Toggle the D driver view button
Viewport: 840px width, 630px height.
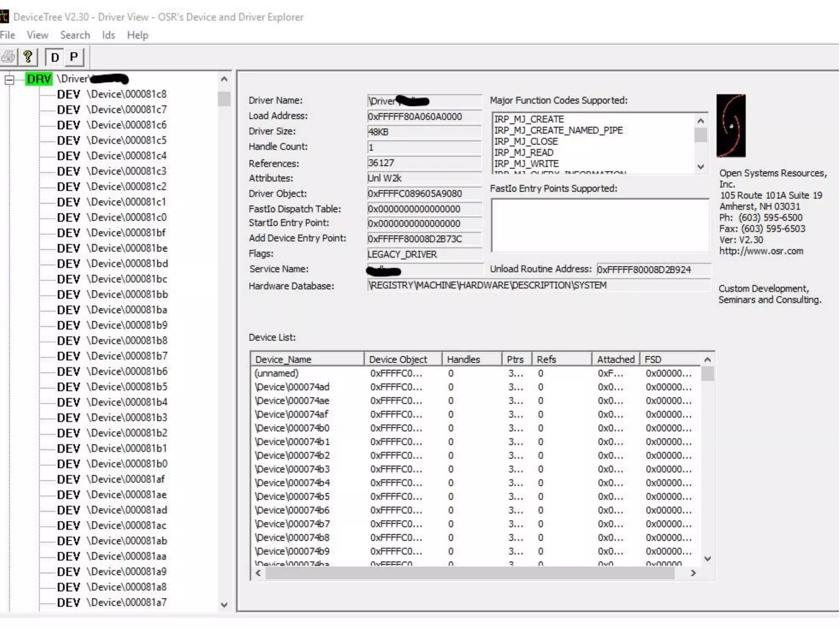point(55,57)
